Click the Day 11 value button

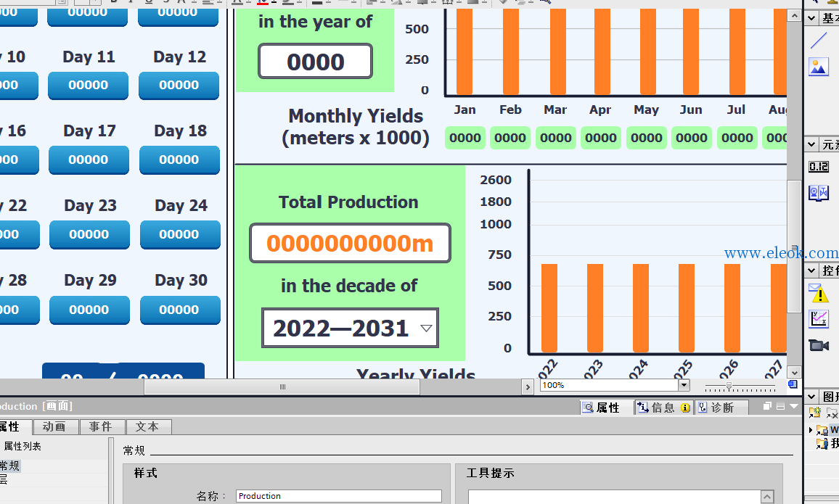click(89, 86)
